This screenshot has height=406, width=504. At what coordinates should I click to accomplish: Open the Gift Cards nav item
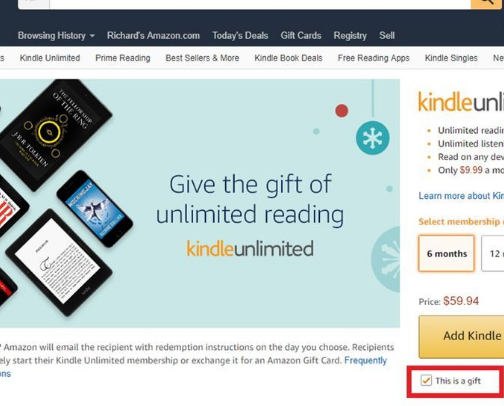[301, 36]
